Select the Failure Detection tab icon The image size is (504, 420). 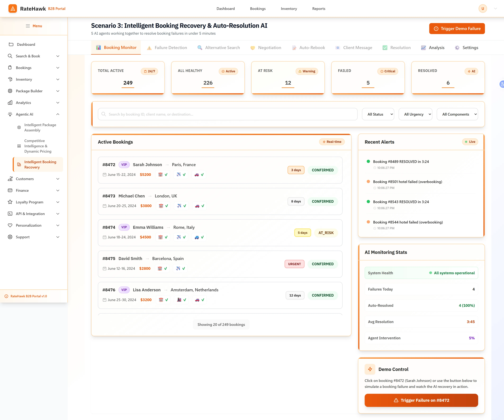coord(149,47)
